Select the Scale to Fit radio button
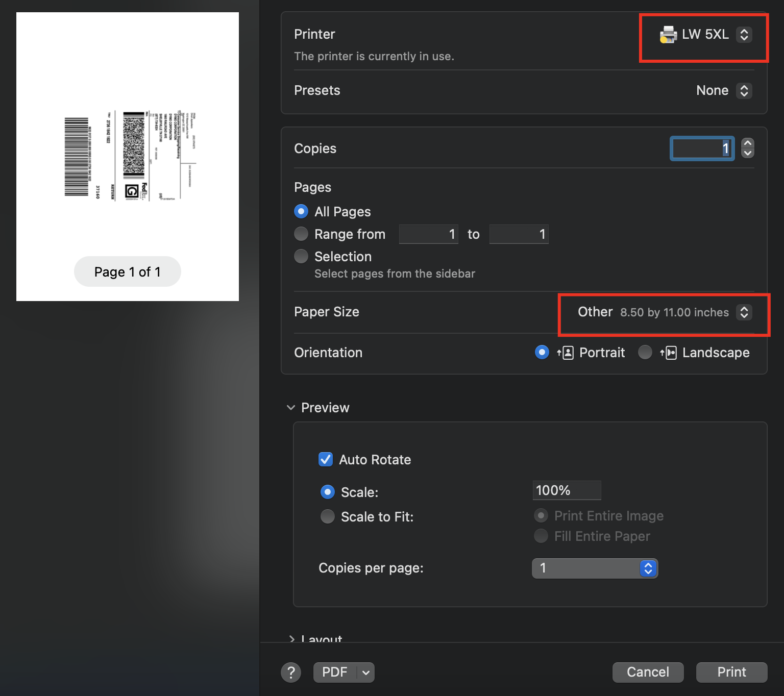 click(328, 516)
